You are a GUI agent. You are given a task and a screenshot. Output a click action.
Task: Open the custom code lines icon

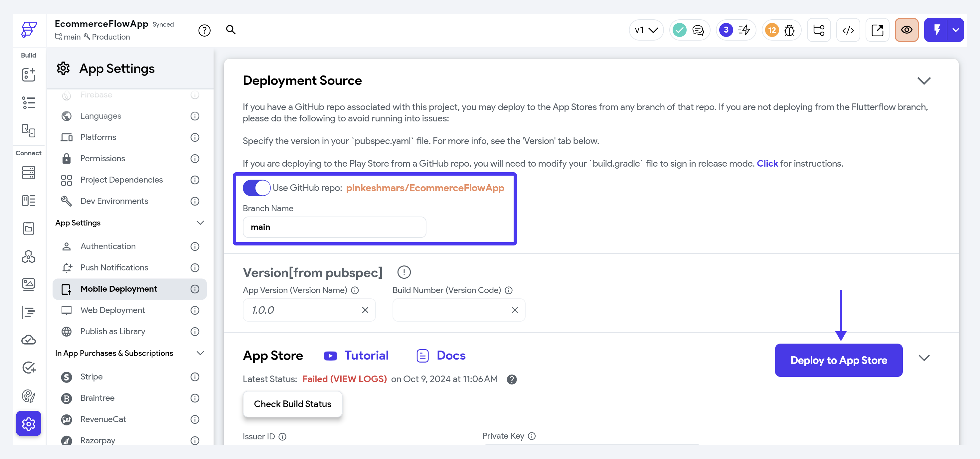click(x=29, y=312)
